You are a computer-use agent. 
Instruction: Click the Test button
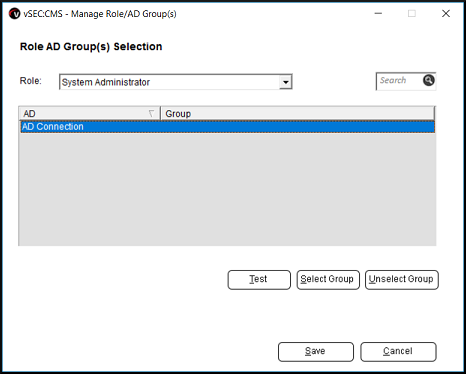click(x=259, y=280)
